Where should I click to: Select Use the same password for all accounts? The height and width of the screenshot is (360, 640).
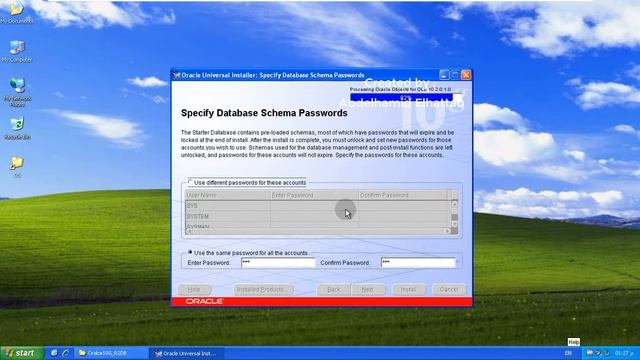pos(190,252)
